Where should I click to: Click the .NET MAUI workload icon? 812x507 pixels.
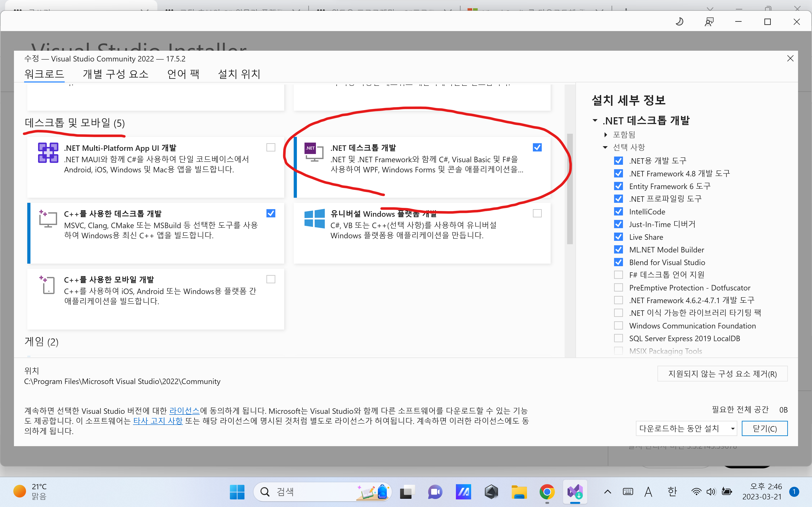[x=48, y=153]
